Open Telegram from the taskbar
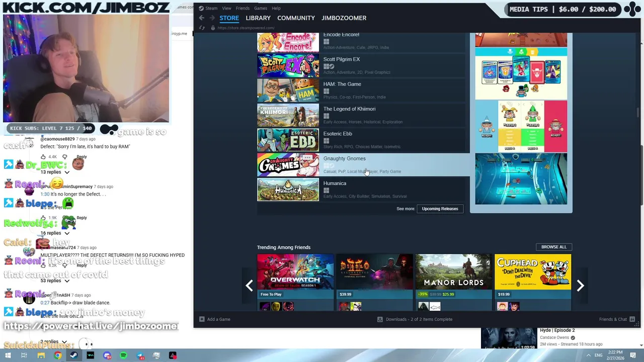The width and height of the screenshot is (644, 362). (140, 355)
